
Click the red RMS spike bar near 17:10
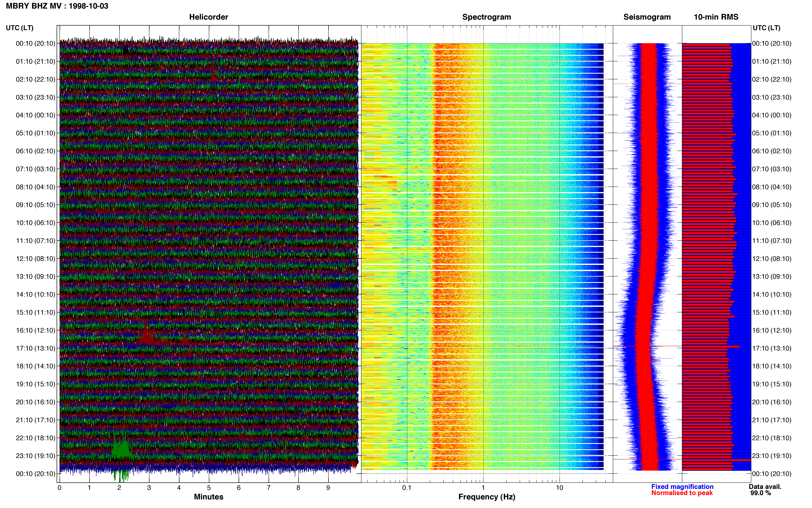711,346
